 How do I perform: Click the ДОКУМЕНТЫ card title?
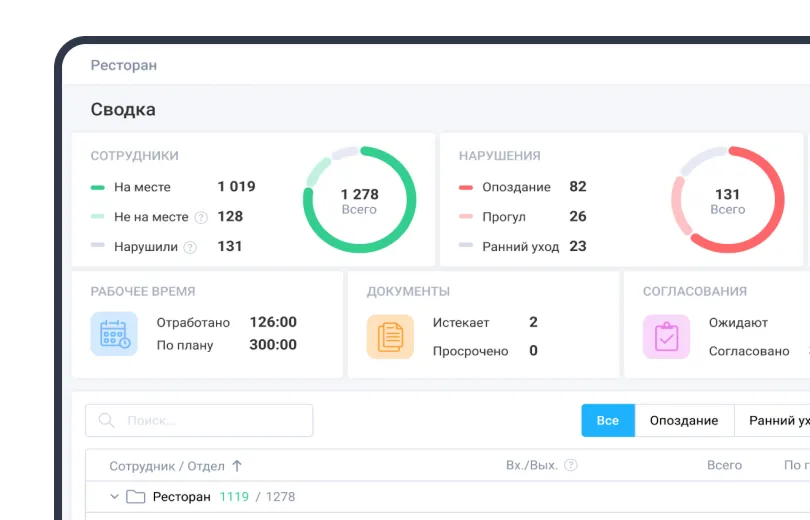point(409,292)
